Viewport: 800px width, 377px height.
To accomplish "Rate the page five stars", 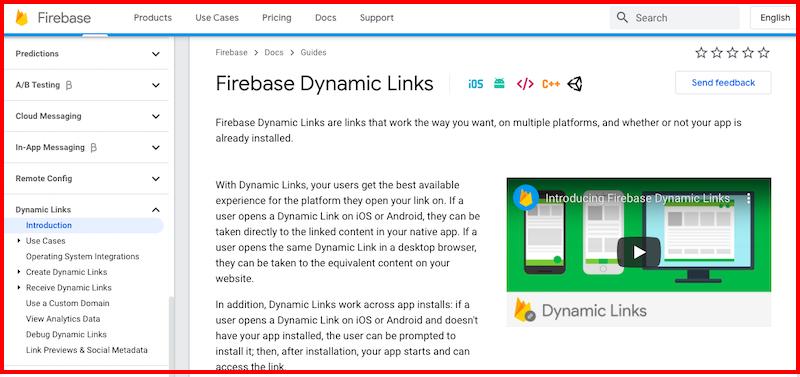I will [763, 53].
